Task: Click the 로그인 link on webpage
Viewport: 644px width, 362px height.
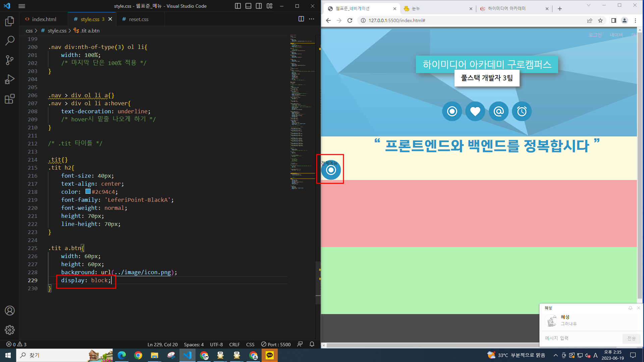Action: pos(595,35)
